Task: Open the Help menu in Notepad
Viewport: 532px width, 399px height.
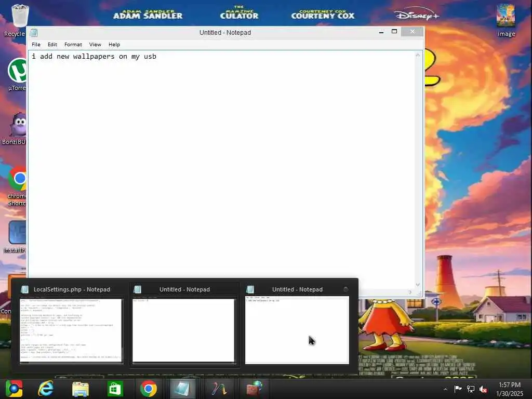Action: [x=114, y=45]
